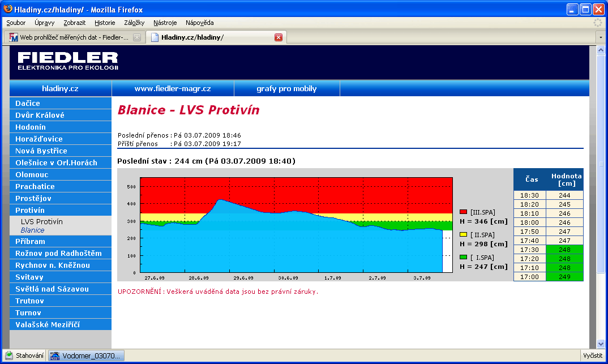Click the 18:30 time cell

pos(530,195)
